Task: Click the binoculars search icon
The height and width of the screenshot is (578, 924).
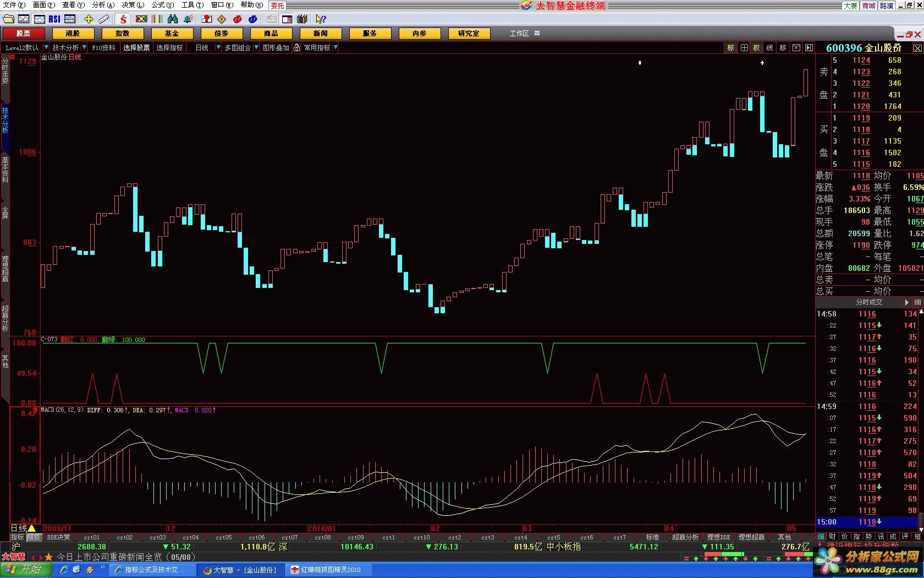Action: pos(172,19)
